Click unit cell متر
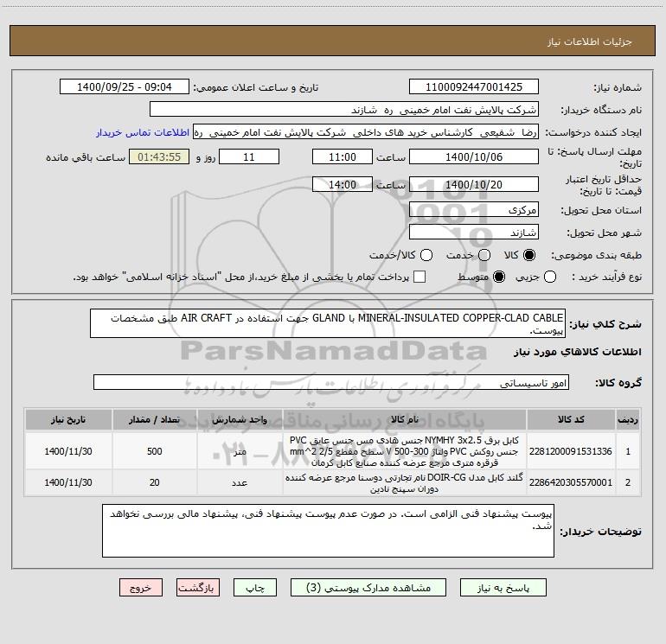This screenshot has width=666, height=644. tap(240, 451)
